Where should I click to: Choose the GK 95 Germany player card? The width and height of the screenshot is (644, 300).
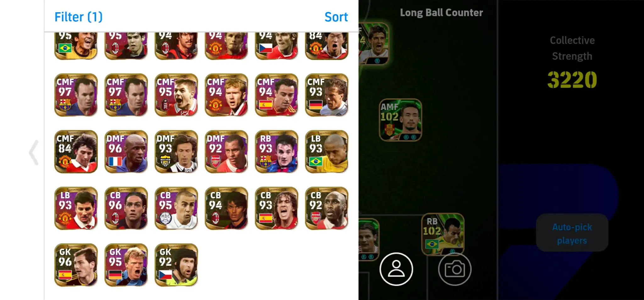(x=126, y=265)
